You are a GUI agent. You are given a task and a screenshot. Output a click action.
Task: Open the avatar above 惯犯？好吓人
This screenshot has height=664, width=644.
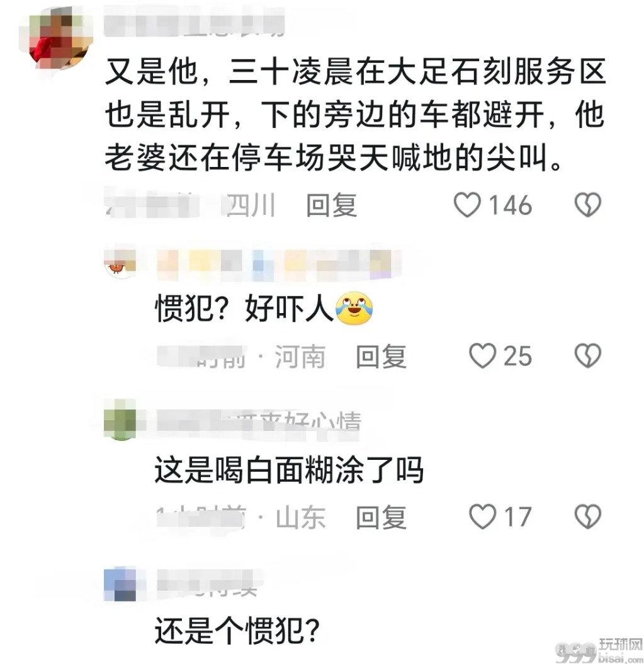pos(120,263)
